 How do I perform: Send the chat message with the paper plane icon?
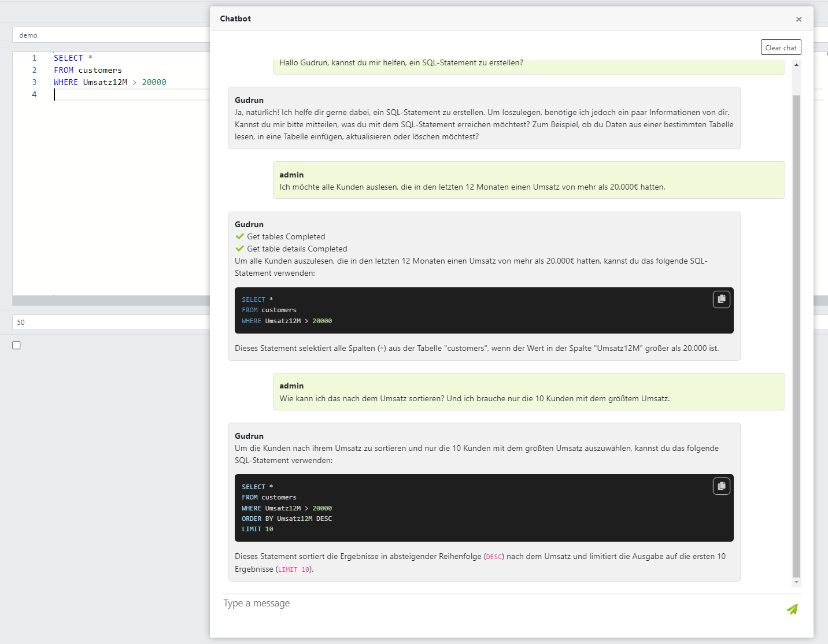(792, 609)
